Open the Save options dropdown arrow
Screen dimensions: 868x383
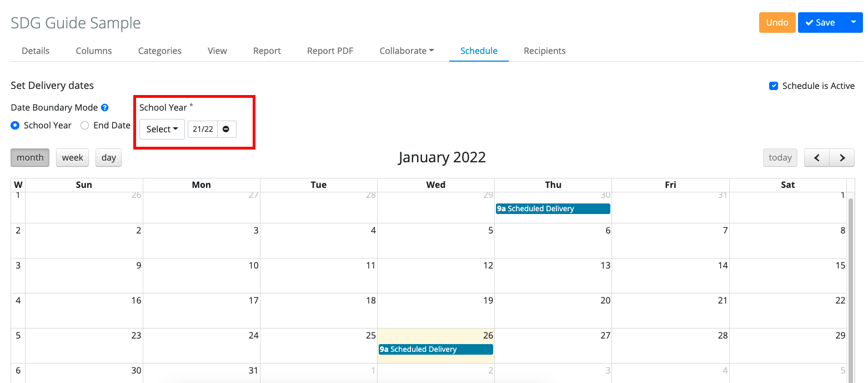click(854, 22)
